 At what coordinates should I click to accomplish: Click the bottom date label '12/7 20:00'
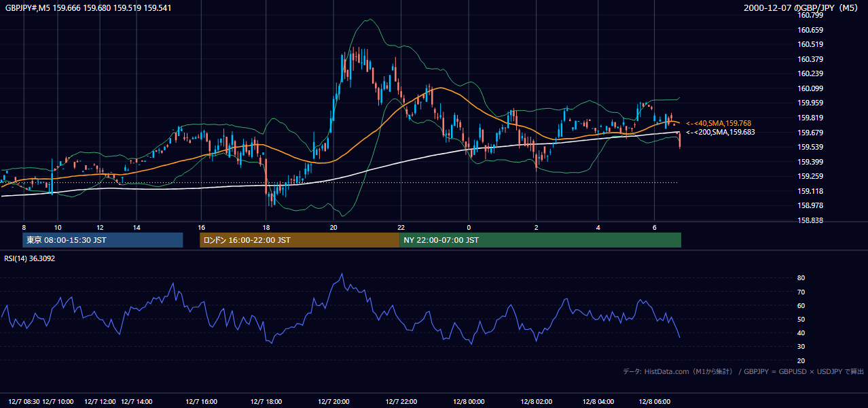[x=333, y=401]
